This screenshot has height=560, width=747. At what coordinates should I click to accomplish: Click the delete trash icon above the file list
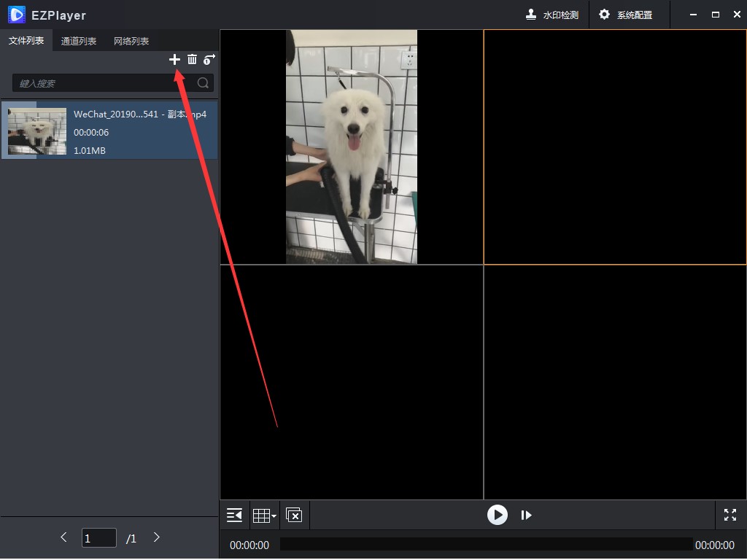(192, 59)
